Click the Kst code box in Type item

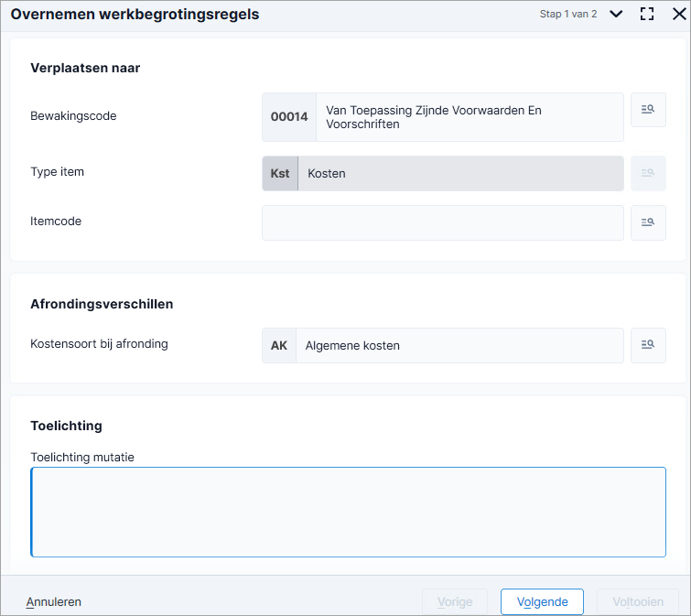280,173
